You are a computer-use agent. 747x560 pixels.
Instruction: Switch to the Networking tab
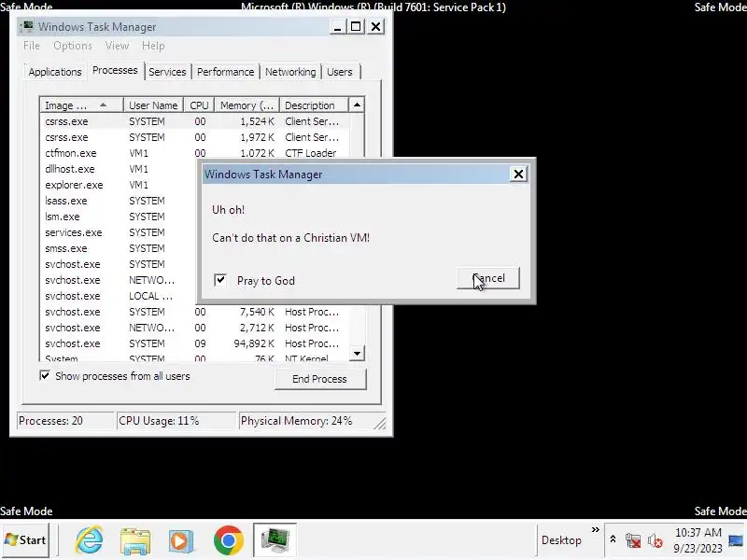point(290,72)
